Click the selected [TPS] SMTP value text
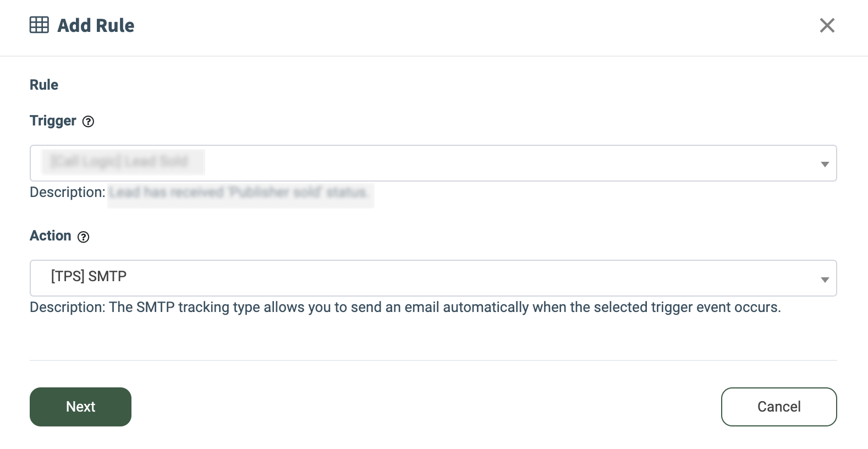The height and width of the screenshot is (449, 868). pyautogui.click(x=89, y=276)
